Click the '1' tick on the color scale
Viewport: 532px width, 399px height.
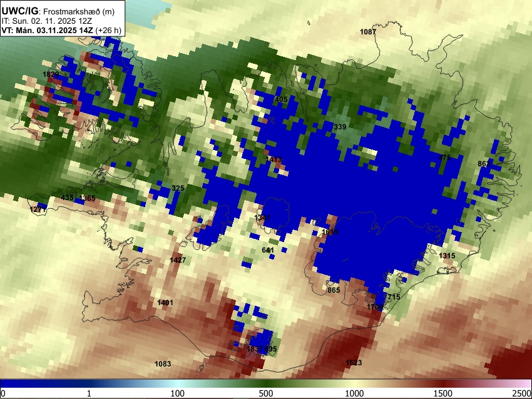89,393
